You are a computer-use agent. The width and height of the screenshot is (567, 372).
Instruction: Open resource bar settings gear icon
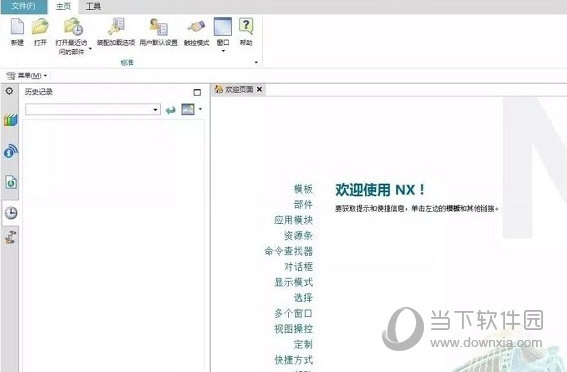tap(9, 91)
